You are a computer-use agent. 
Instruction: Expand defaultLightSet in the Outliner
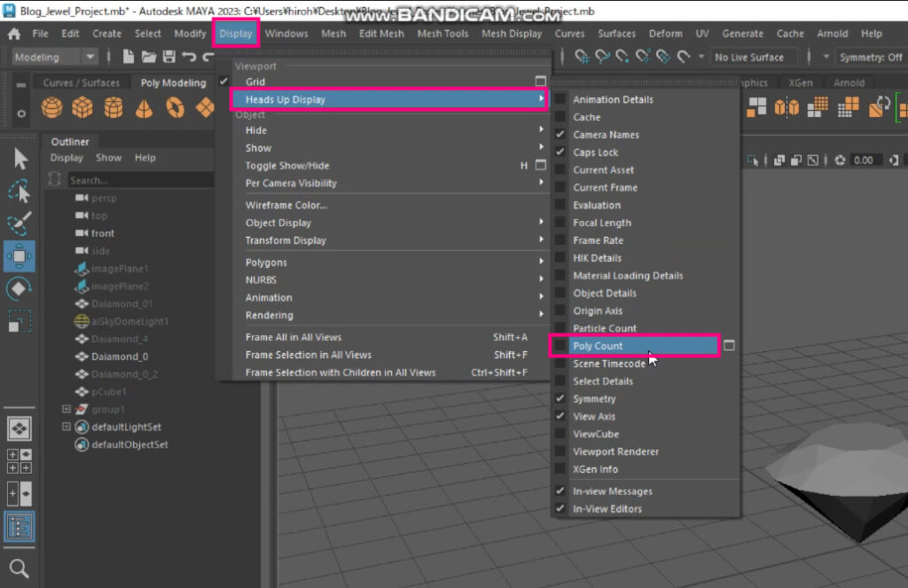click(66, 427)
